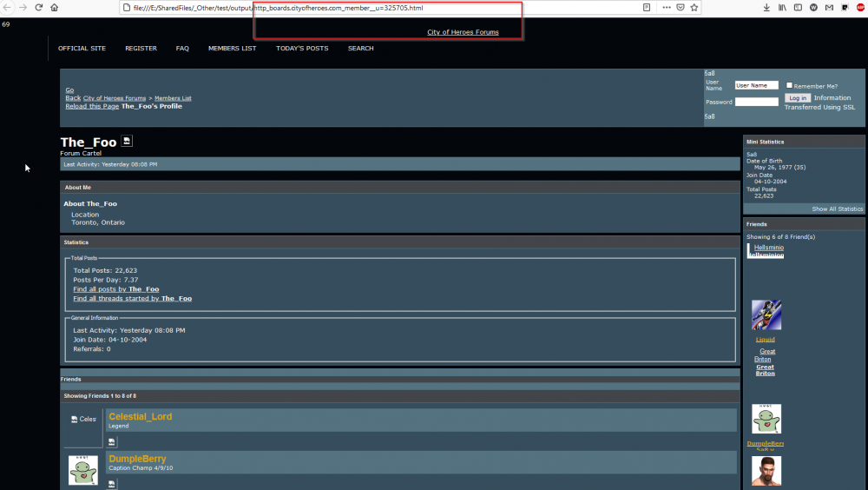868x490 pixels.
Task: Toggle Reader View in address bar
Action: coord(647,7)
